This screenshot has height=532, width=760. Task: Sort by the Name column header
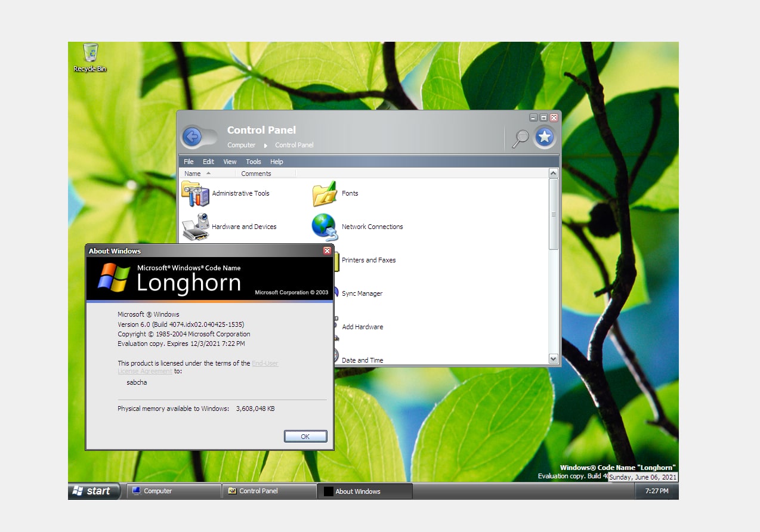[207, 174]
